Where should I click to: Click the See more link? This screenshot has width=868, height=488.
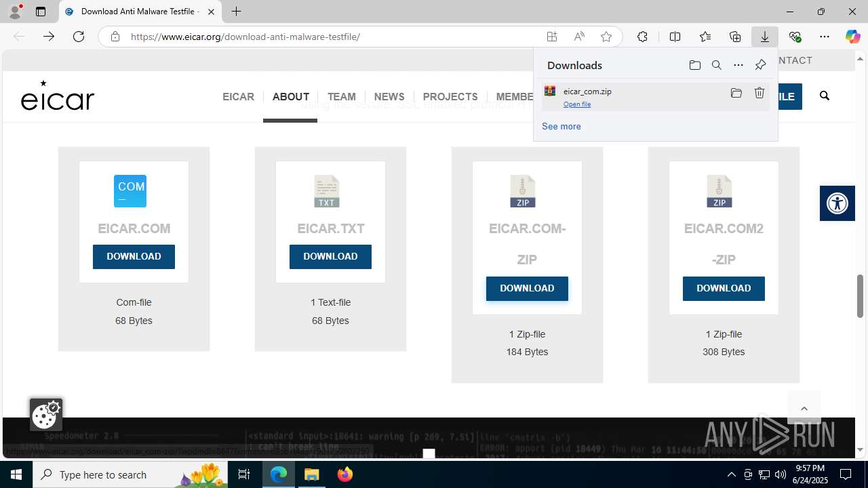tap(561, 126)
